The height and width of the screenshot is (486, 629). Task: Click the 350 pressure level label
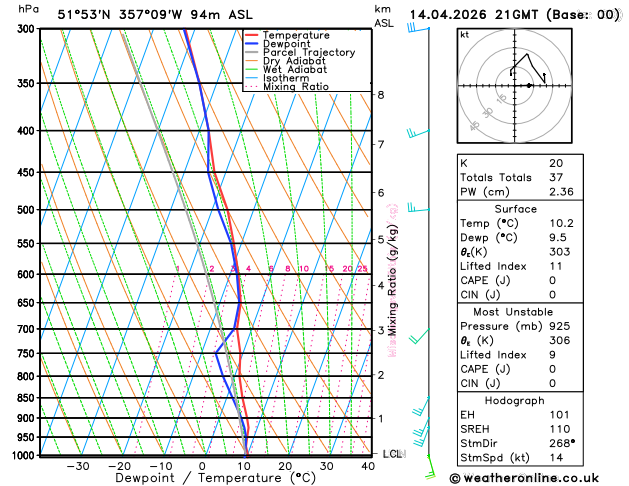pos(28,83)
